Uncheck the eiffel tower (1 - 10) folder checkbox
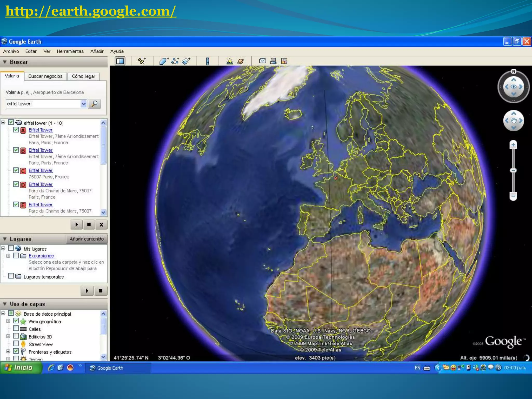The height and width of the screenshot is (399, 532). pyautogui.click(x=11, y=122)
